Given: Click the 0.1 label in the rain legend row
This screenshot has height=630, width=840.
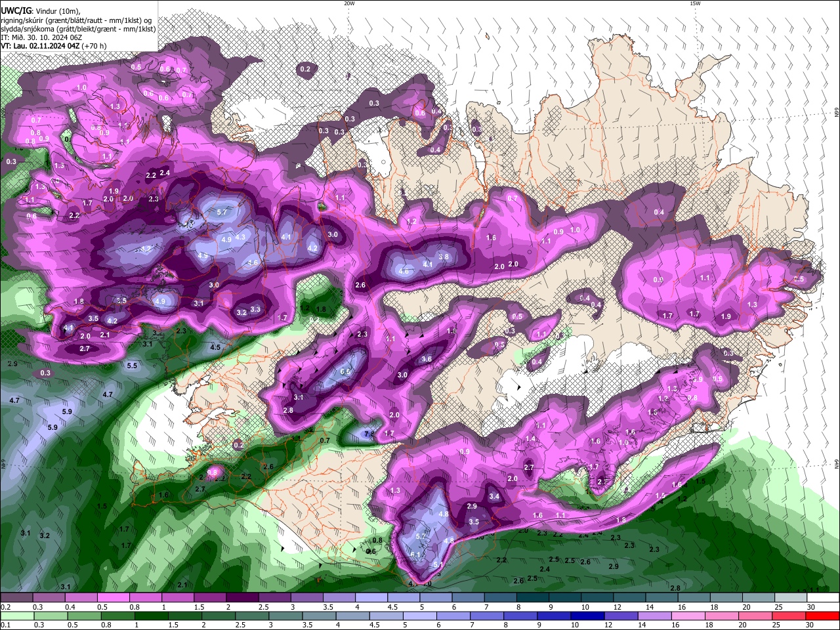Looking at the screenshot, I should click(5, 625).
